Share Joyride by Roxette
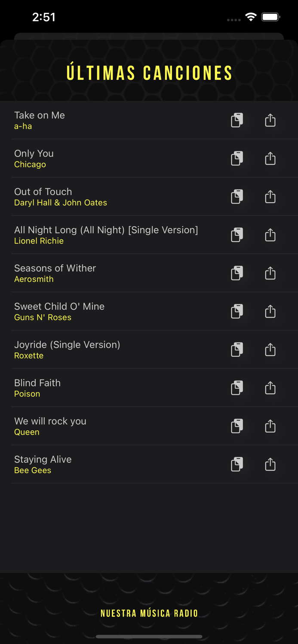The image size is (298, 644). point(270,349)
